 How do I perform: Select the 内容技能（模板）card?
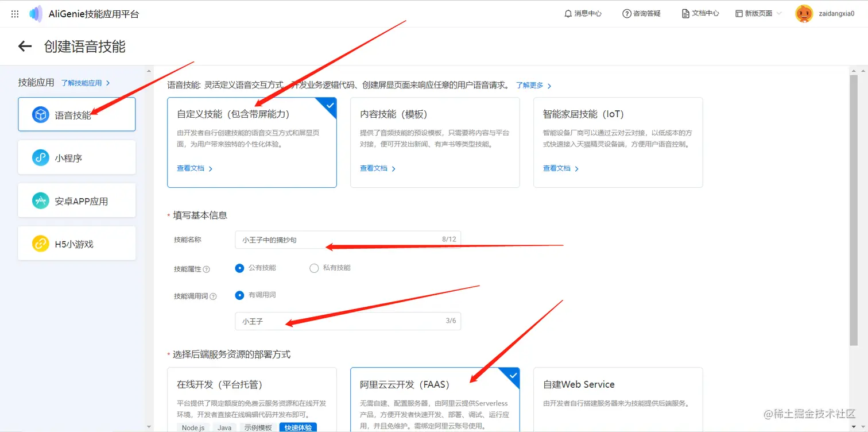click(x=435, y=142)
